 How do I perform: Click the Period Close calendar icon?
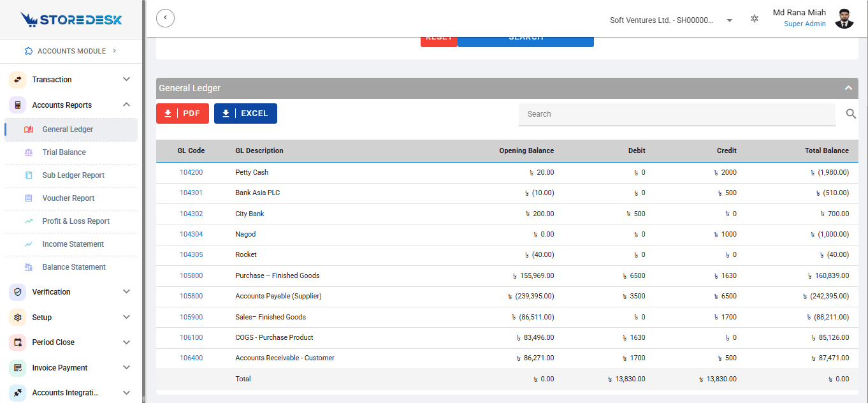(18, 342)
